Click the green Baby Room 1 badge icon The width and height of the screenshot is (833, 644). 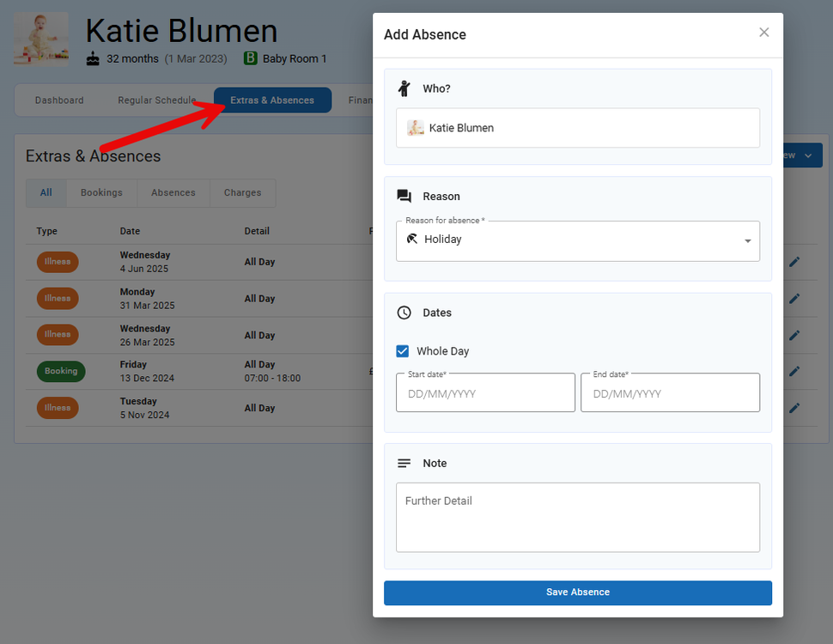(x=250, y=58)
